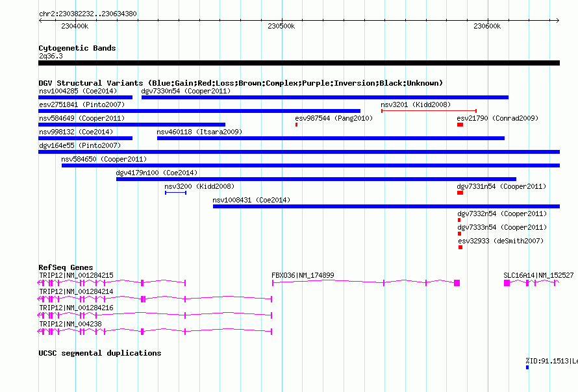
Task: Open the TRIP12|NM_001284214 gene label
Action: 76,291
